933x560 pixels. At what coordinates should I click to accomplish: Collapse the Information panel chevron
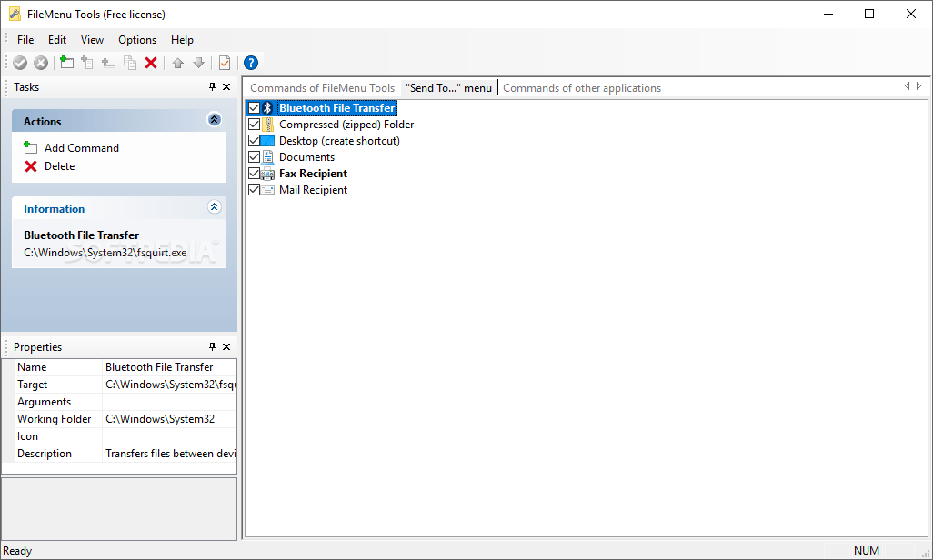tap(215, 206)
